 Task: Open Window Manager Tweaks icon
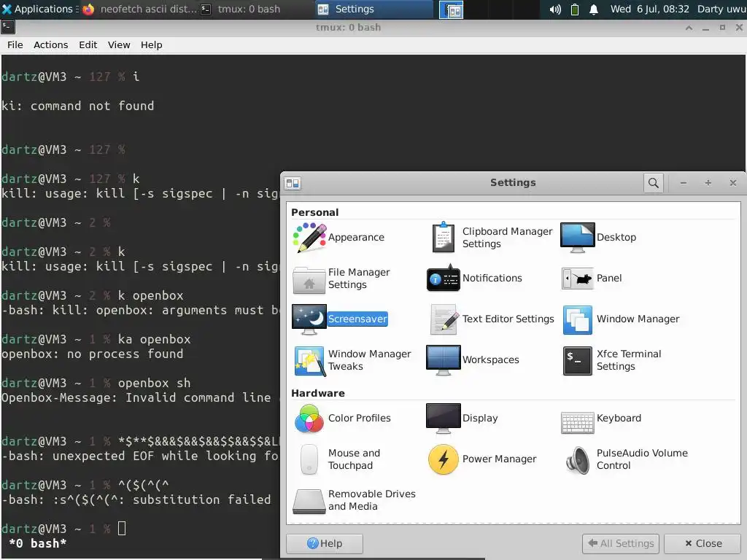click(309, 360)
